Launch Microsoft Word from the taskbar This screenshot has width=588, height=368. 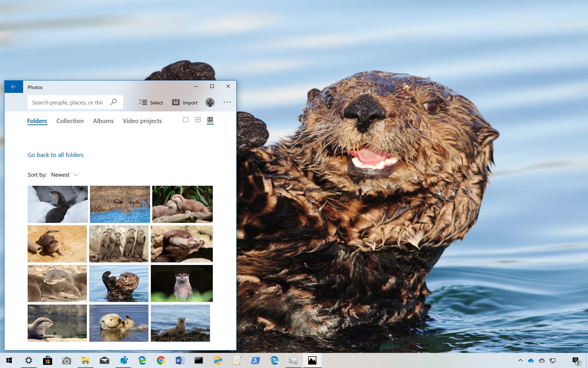pos(180,360)
